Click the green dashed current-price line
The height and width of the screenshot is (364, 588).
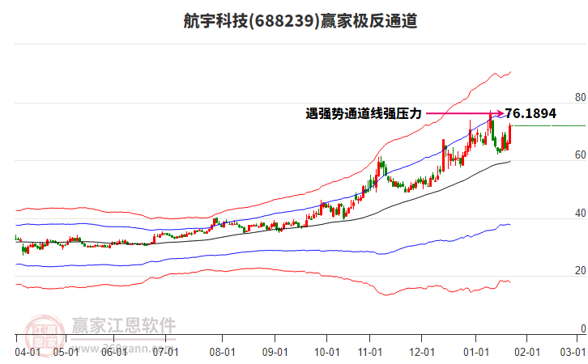click(548, 126)
